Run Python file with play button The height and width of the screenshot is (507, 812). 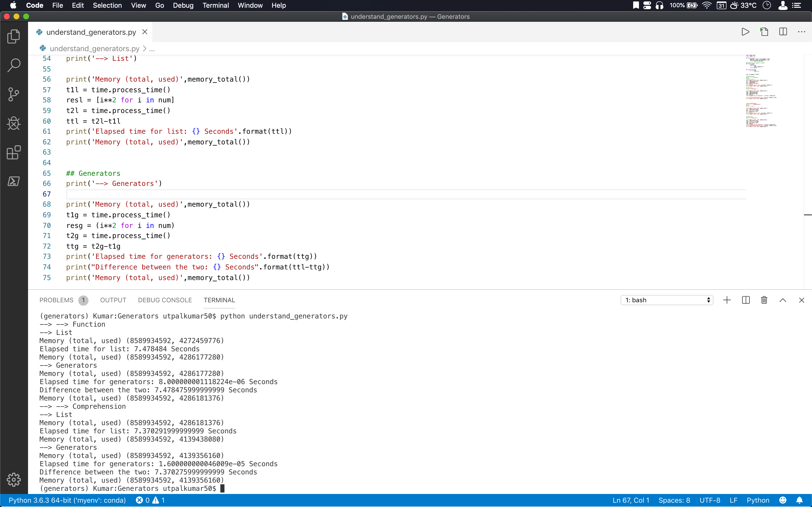pos(745,32)
